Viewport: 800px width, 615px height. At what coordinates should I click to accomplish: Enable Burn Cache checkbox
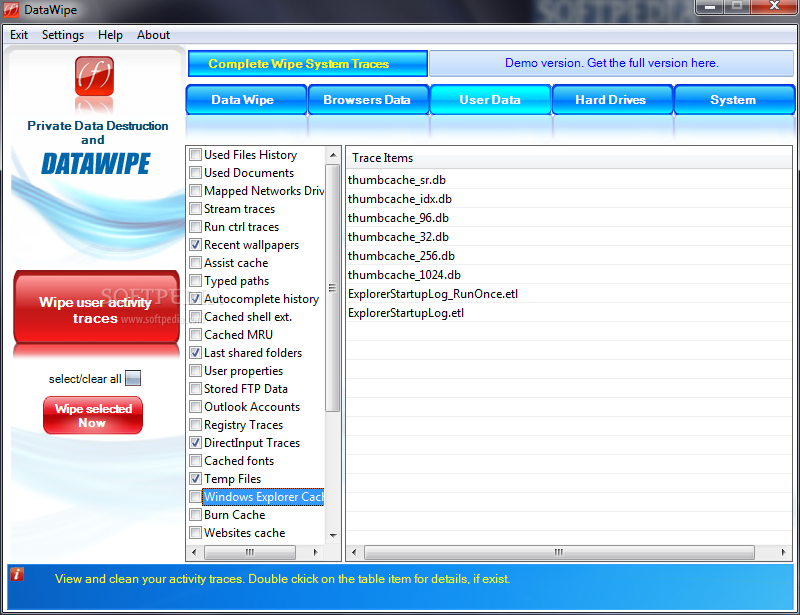click(195, 514)
